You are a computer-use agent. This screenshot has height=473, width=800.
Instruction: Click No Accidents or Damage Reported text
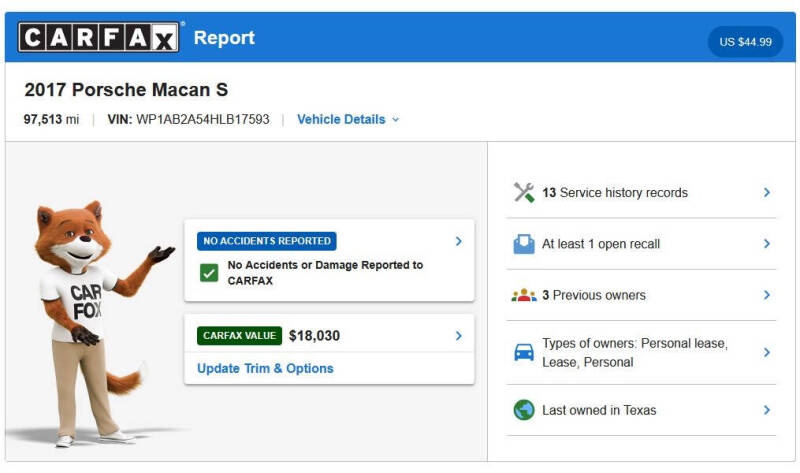click(325, 272)
